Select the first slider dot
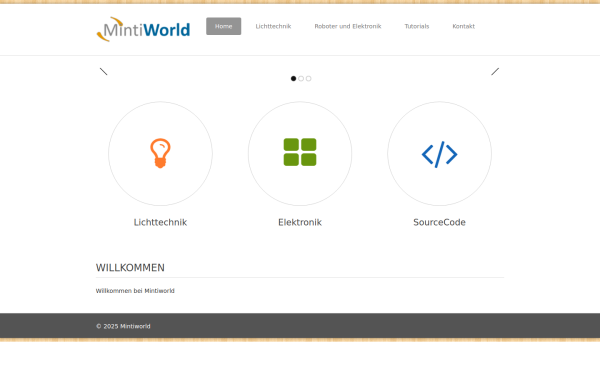The height and width of the screenshot is (375, 600). (293, 78)
